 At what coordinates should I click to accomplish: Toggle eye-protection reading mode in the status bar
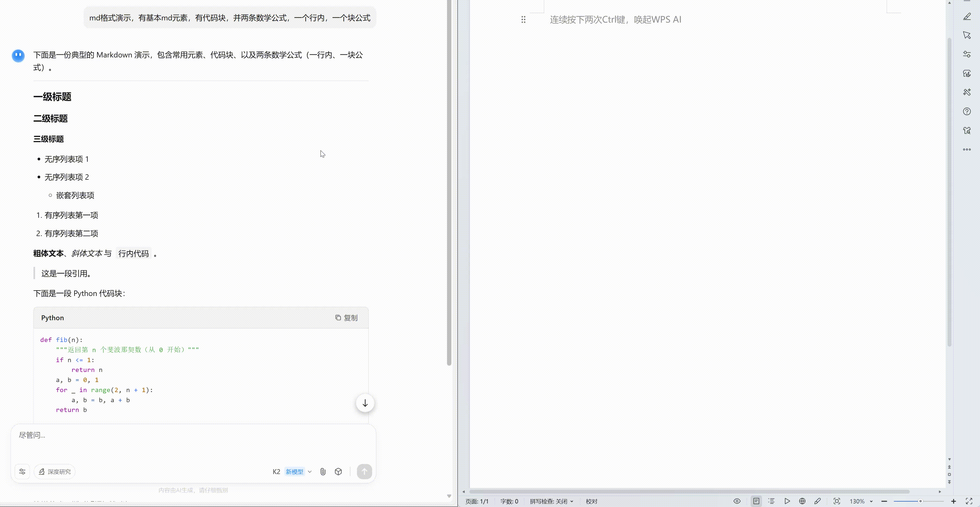point(737,501)
